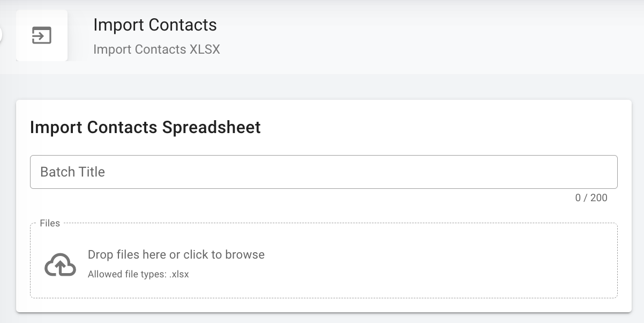Click the cloud upload icon

[x=59, y=264]
